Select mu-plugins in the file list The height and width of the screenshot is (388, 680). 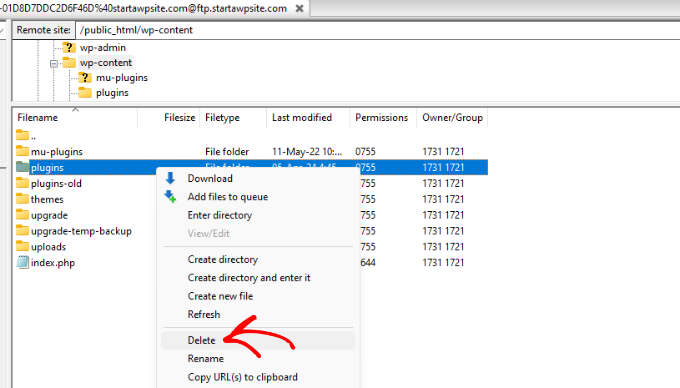56,152
